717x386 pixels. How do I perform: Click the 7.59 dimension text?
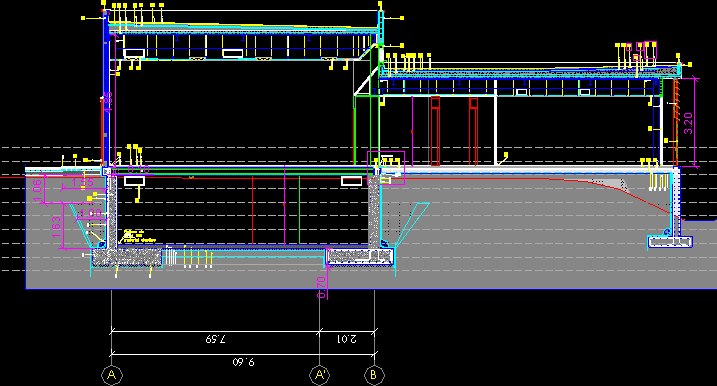(215, 339)
